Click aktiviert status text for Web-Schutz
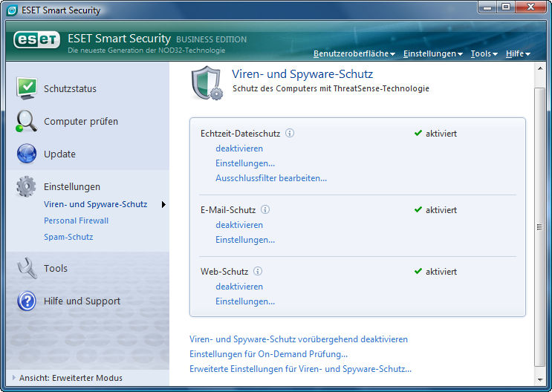The image size is (552, 392). coord(441,271)
